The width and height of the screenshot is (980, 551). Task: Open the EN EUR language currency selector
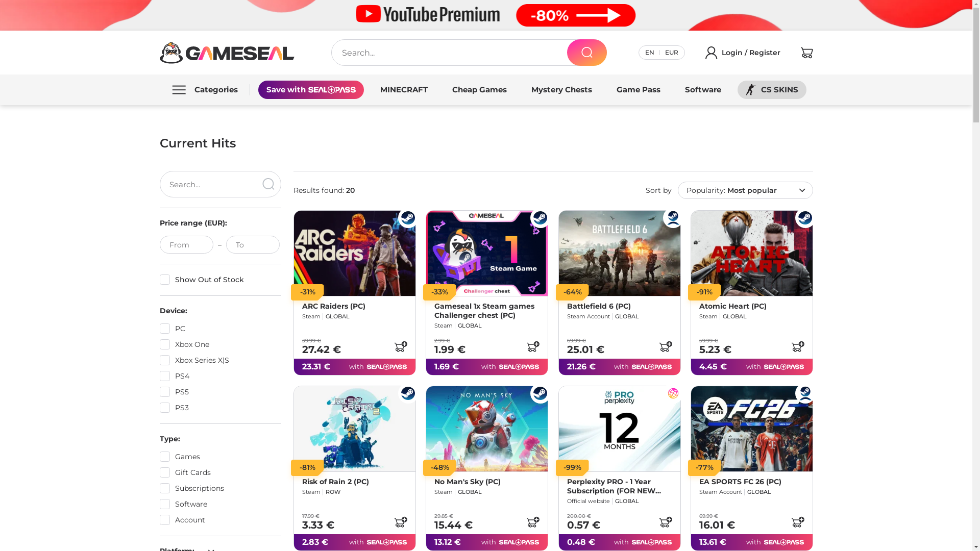661,53
